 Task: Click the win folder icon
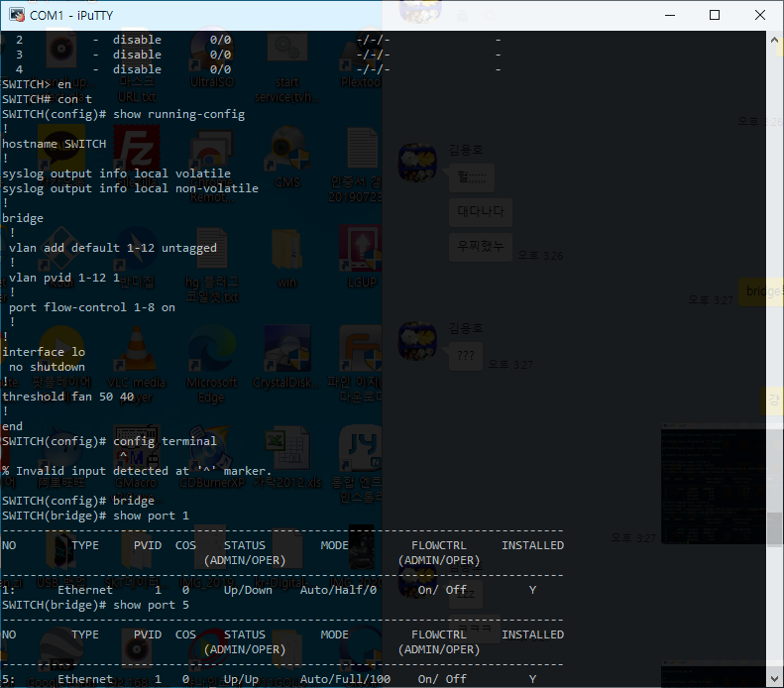tap(287, 250)
